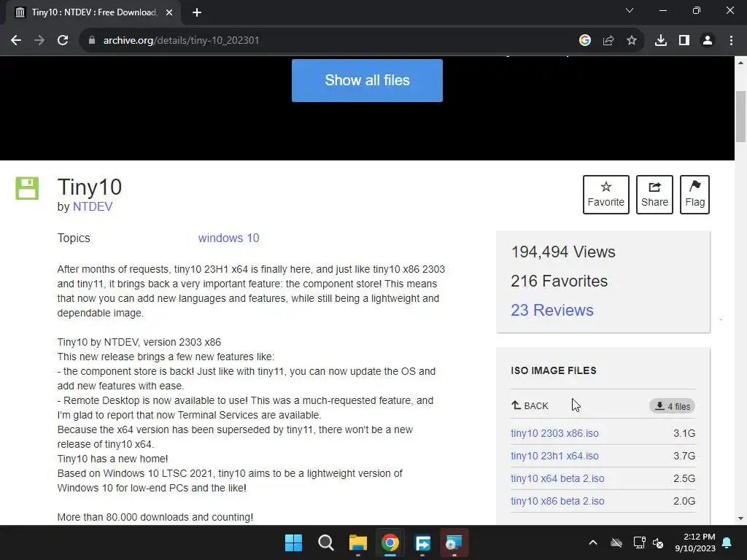This screenshot has width=747, height=560.
Task: Open Chrome three-dot menu
Action: (x=731, y=41)
